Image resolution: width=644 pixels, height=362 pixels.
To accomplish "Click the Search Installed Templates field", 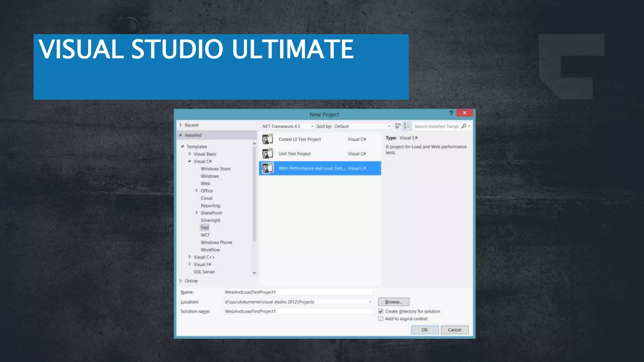I will [436, 126].
